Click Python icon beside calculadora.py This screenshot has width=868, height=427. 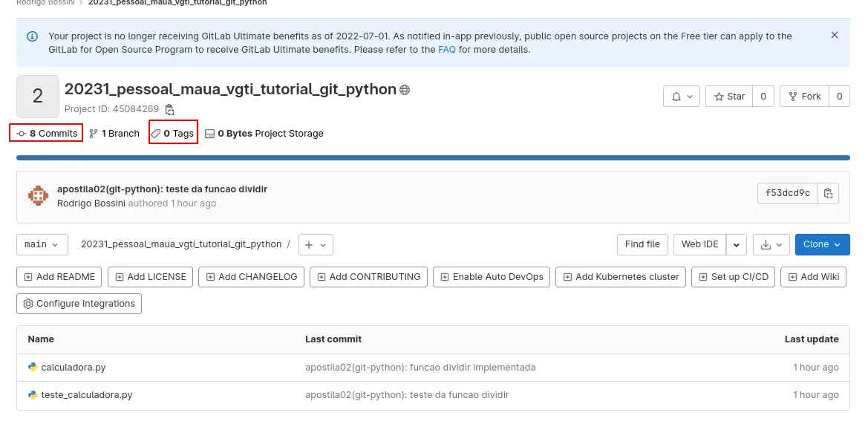[x=33, y=367]
